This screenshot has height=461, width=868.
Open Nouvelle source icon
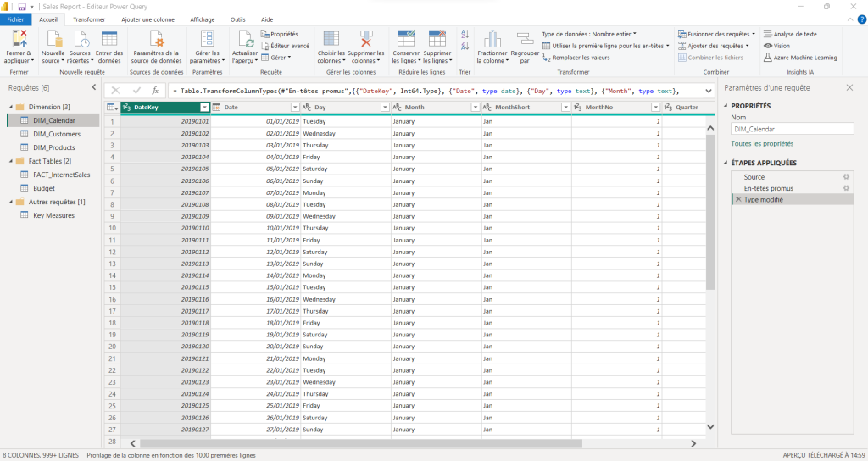[53, 39]
